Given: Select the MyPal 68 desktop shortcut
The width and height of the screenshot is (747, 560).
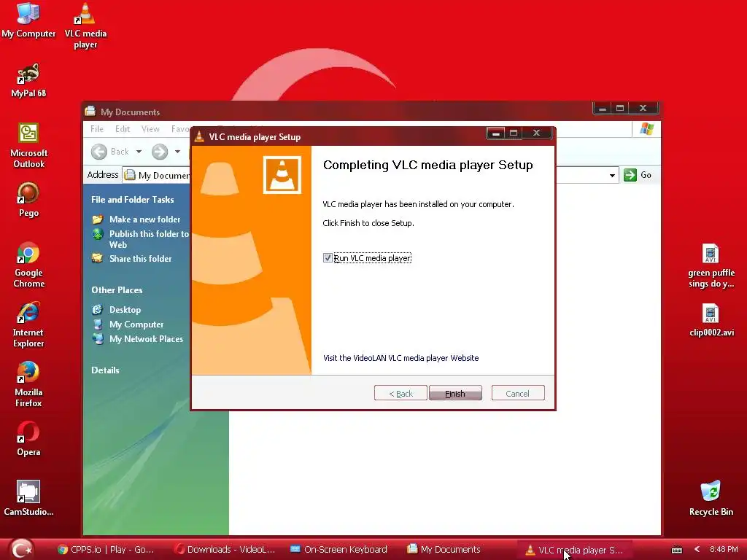Looking at the screenshot, I should point(28,80).
